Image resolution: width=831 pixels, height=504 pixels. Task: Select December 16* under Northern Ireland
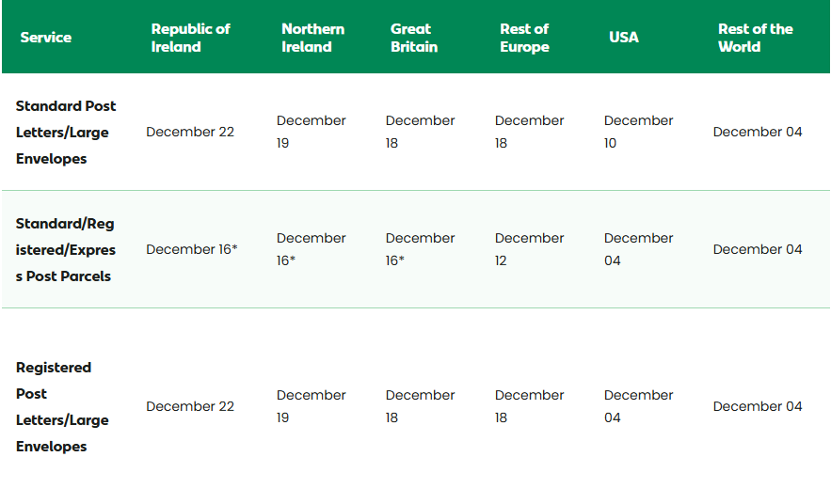(x=311, y=249)
